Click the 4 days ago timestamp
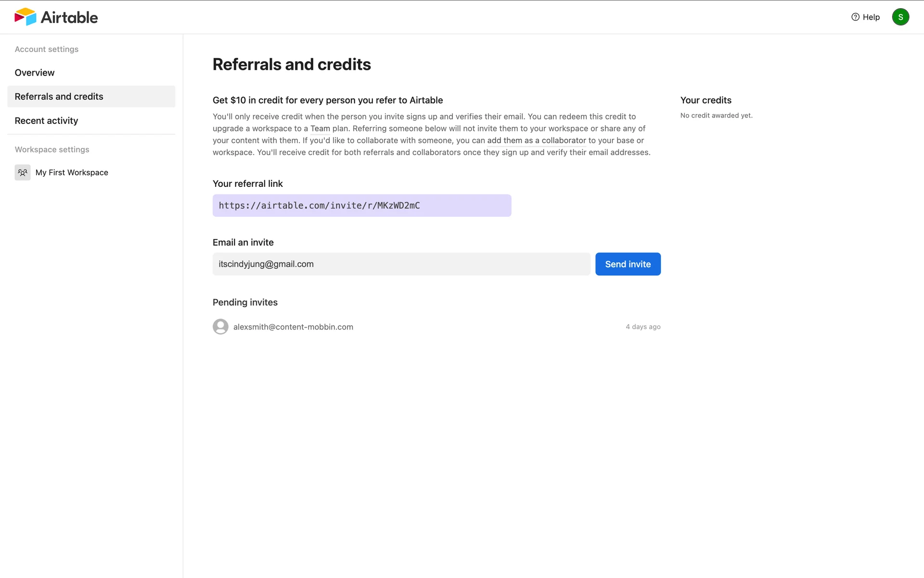Viewport: 924px width, 578px height. [642, 327]
